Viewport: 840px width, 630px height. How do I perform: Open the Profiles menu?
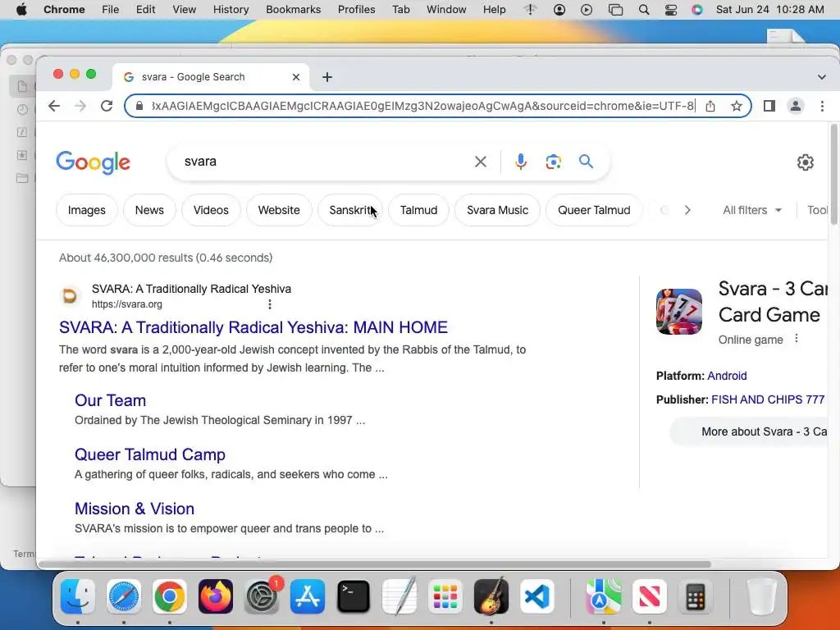pos(356,10)
